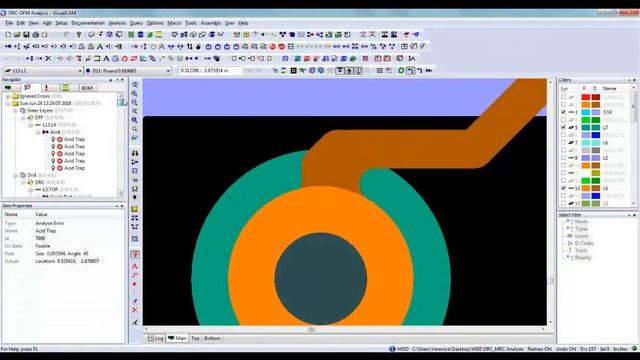Switch to the Log tab
The width and height of the screenshot is (640, 360).
click(156, 338)
